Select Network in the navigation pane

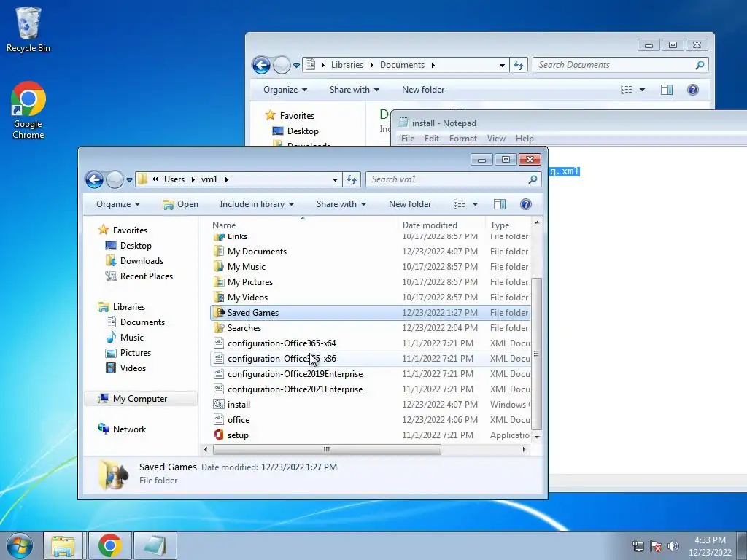pos(129,429)
